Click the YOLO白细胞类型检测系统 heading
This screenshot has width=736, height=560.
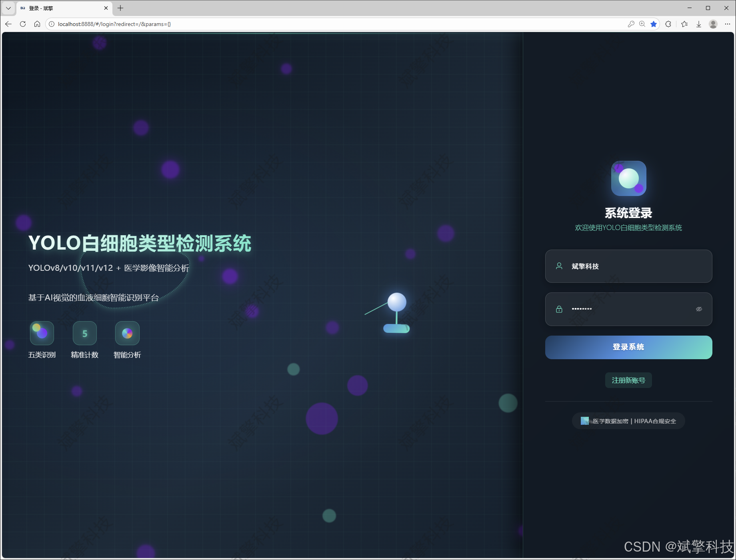[x=140, y=243]
